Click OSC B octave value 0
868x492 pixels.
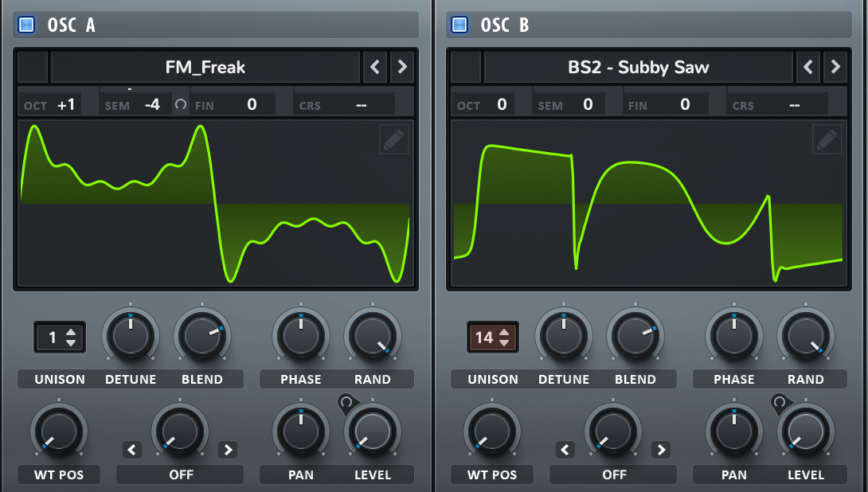click(x=502, y=104)
